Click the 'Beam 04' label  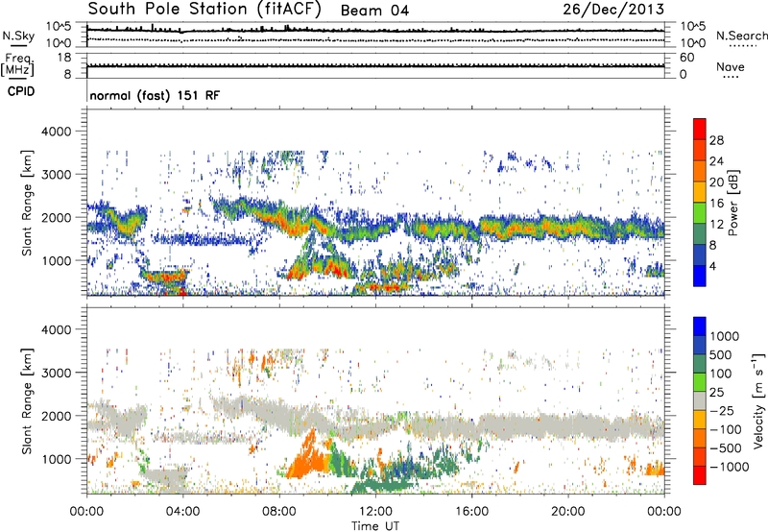point(374,11)
